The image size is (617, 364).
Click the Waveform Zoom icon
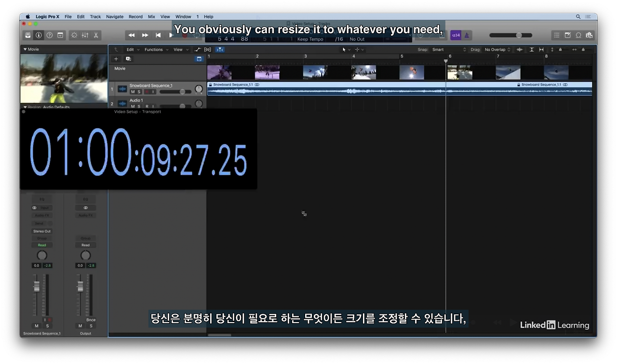pyautogui.click(x=520, y=50)
